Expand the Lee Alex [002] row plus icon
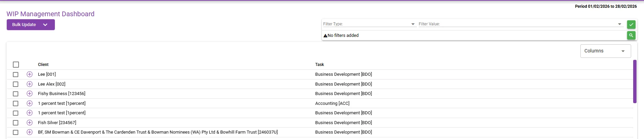The width and height of the screenshot is (644, 139). click(x=29, y=84)
